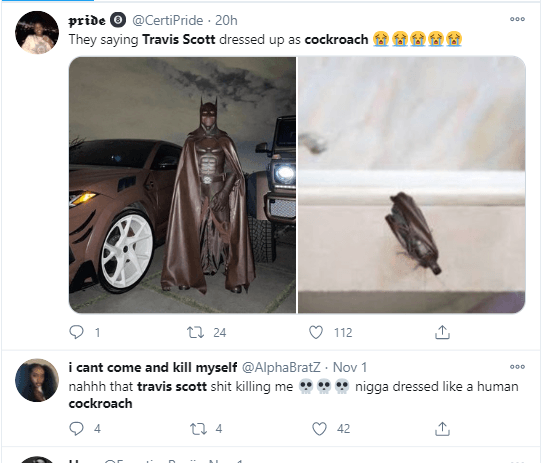The image size is (541, 463).
Task: Open the Batman costume photo
Action: pos(182,185)
